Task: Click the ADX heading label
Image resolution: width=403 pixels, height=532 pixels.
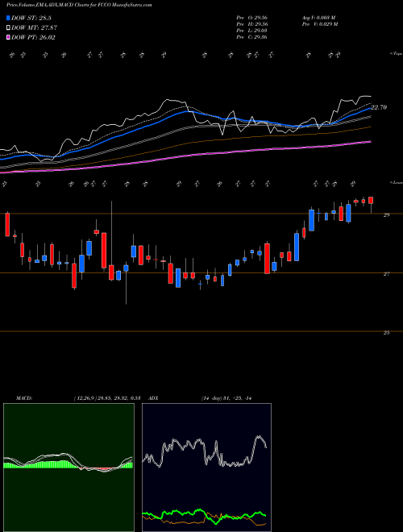Action: [154, 398]
